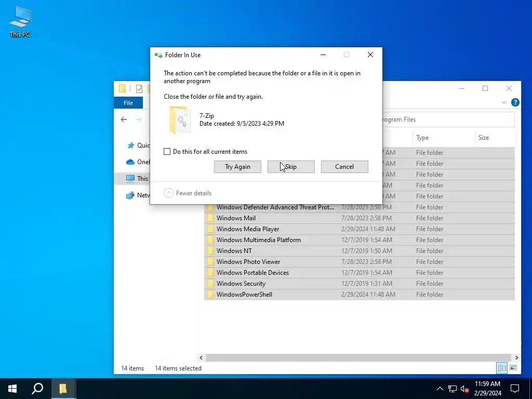Click folder icon beside Windows NT
Screen dimensions: 532x399
(210, 251)
